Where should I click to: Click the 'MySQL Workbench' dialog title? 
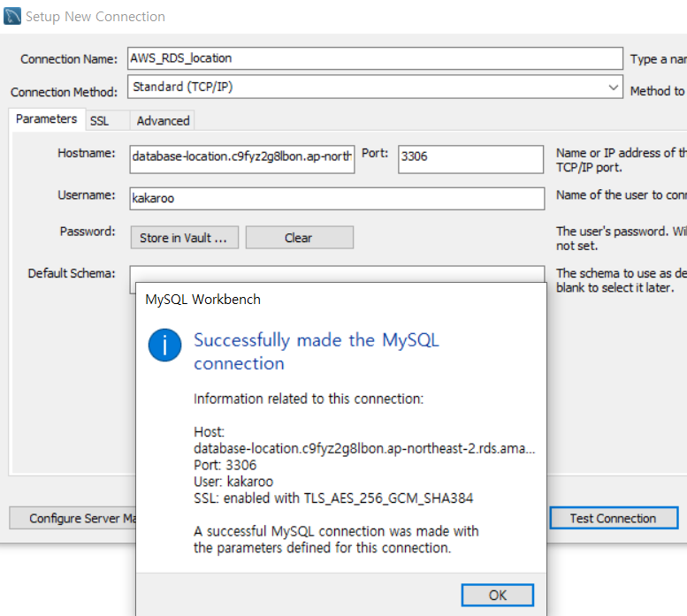pyautogui.click(x=202, y=300)
